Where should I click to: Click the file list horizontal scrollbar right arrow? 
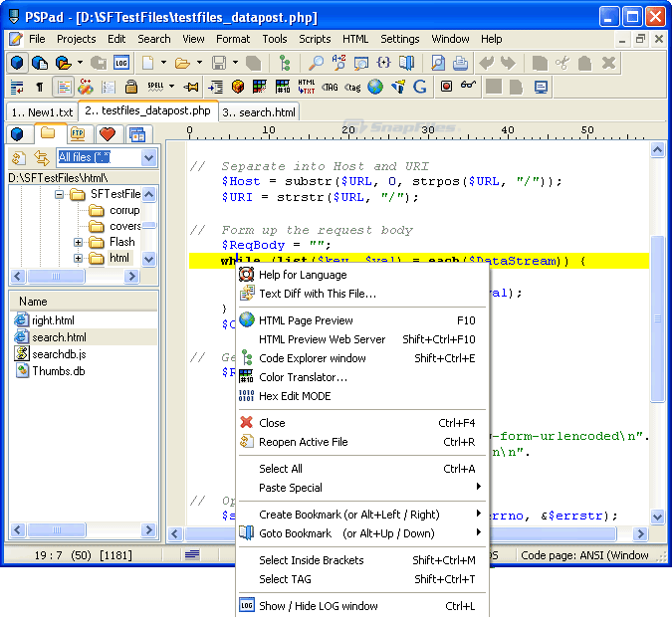point(148,530)
